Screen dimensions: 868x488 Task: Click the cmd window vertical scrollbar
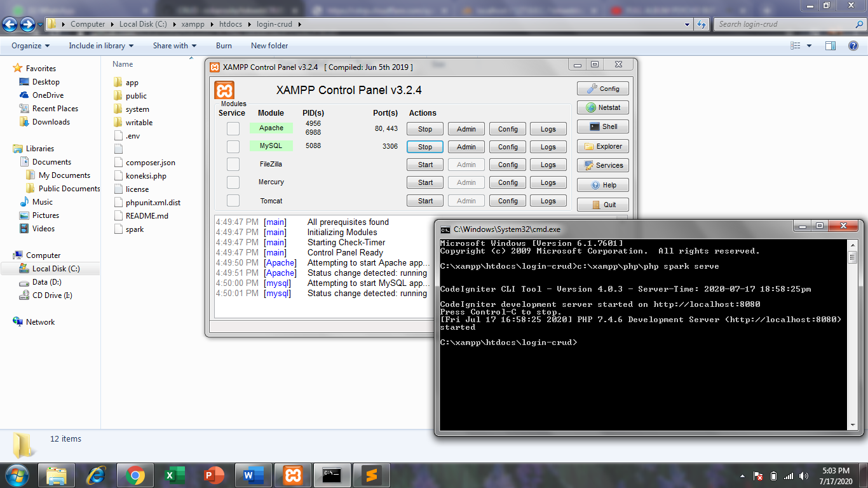coord(852,334)
